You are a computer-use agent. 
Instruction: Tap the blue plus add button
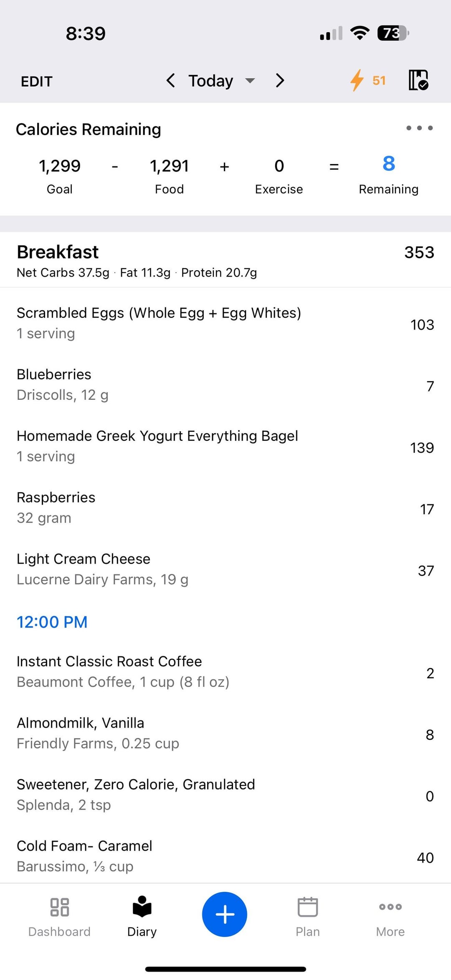[225, 914]
